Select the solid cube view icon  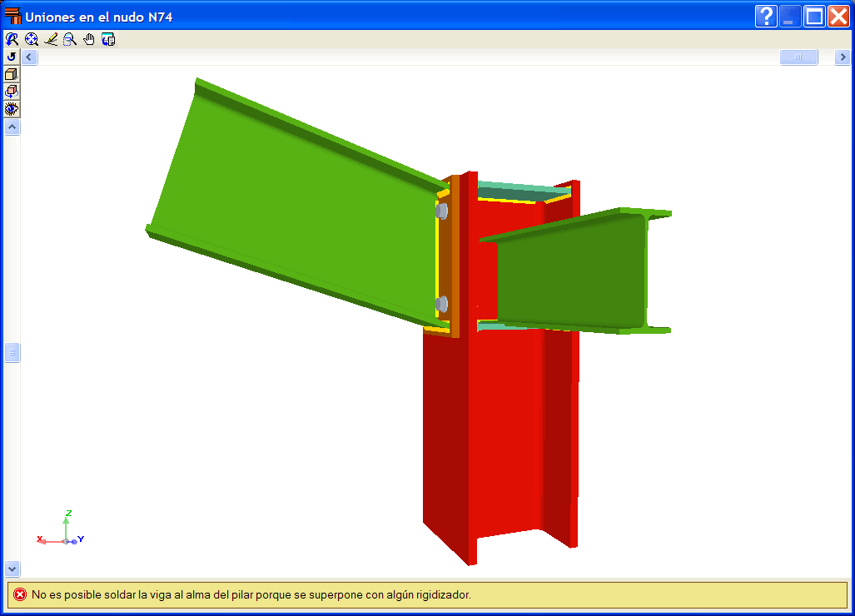(12, 74)
